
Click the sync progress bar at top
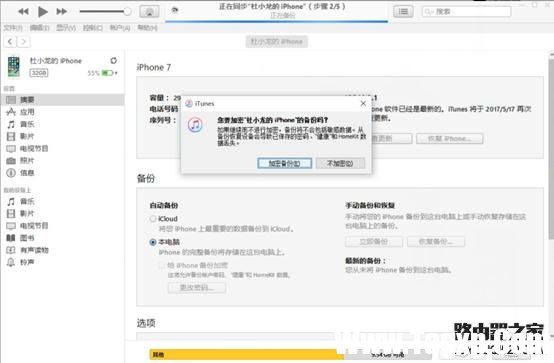[x=277, y=22]
